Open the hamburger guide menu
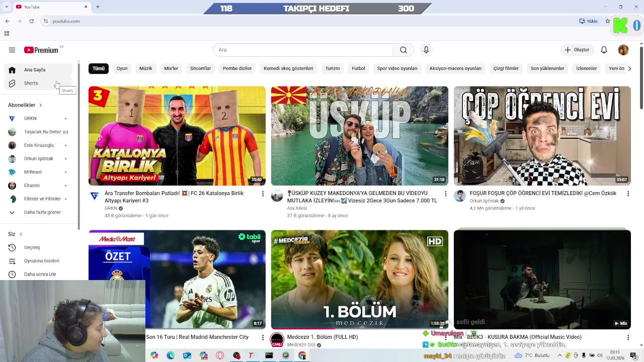The image size is (644, 362). 12,50
